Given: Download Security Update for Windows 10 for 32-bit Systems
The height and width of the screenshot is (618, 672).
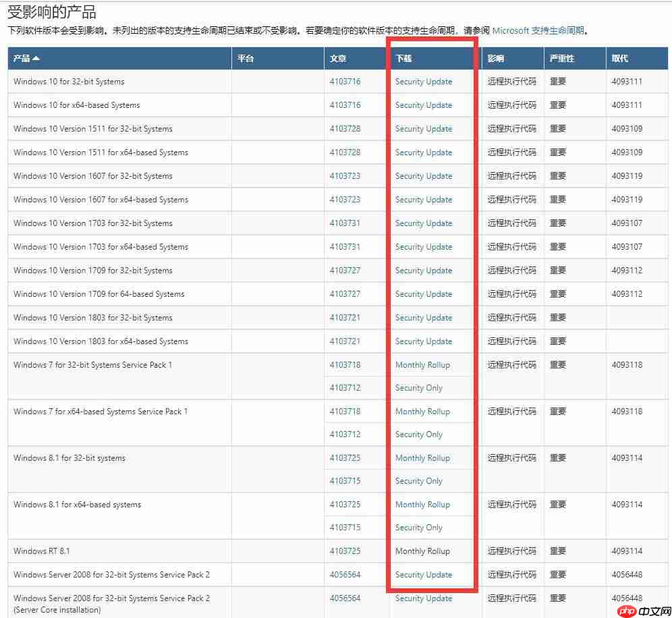Looking at the screenshot, I should pyautogui.click(x=424, y=82).
